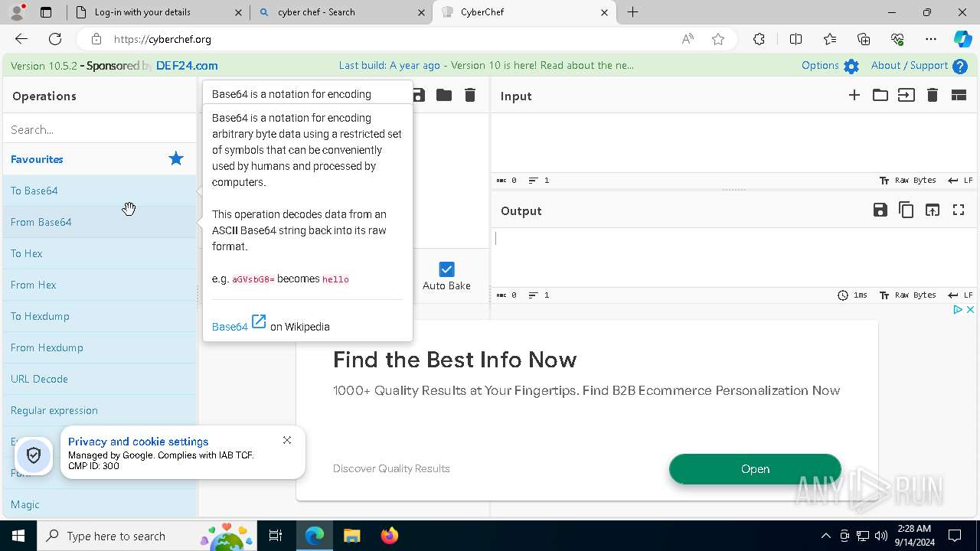Viewport: 980px width, 551px height.
Task: Select the From Hex operation
Action: click(x=100, y=285)
